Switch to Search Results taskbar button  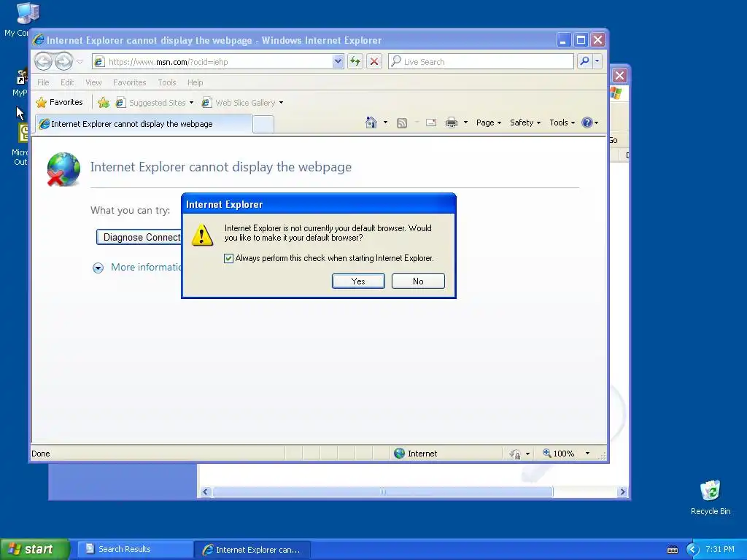click(x=133, y=549)
